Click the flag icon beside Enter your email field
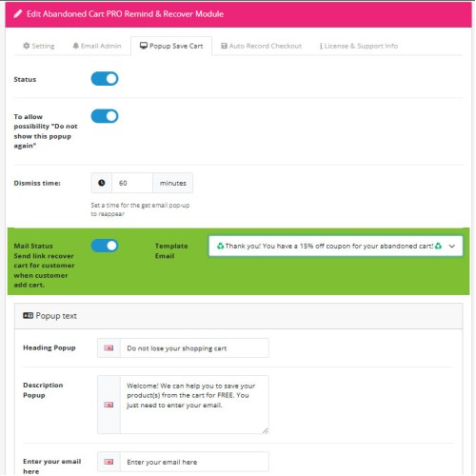Image resolution: width=476 pixels, height=476 pixels. click(x=109, y=462)
